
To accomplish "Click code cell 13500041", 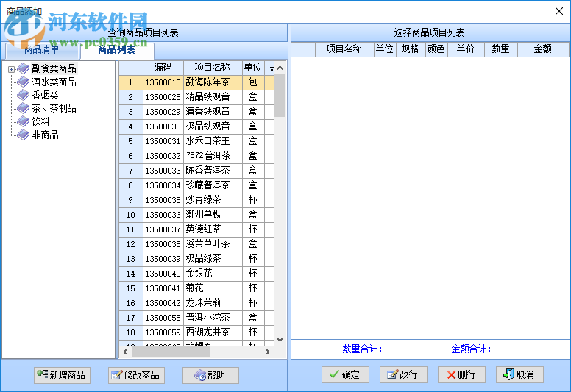I will (163, 288).
